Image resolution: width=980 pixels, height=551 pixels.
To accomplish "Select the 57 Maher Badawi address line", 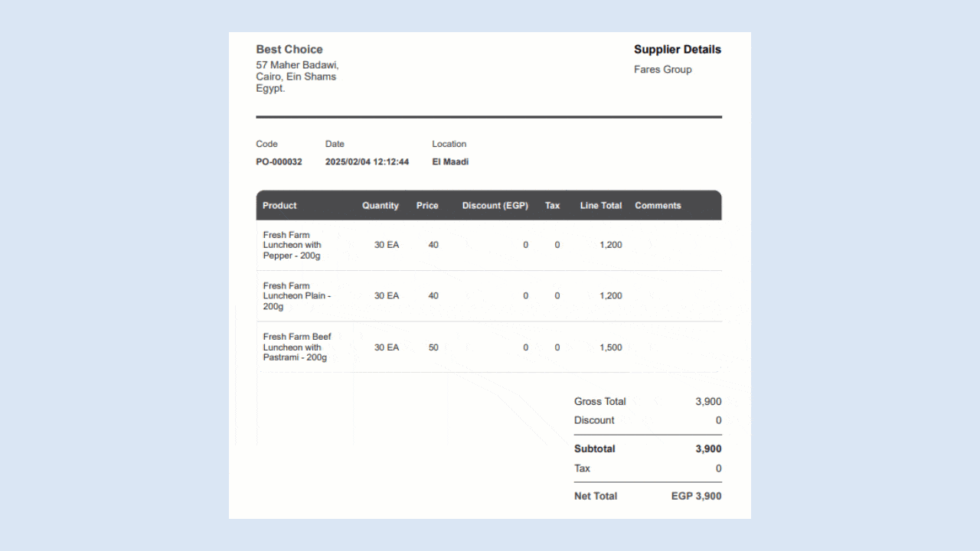I will pos(297,65).
